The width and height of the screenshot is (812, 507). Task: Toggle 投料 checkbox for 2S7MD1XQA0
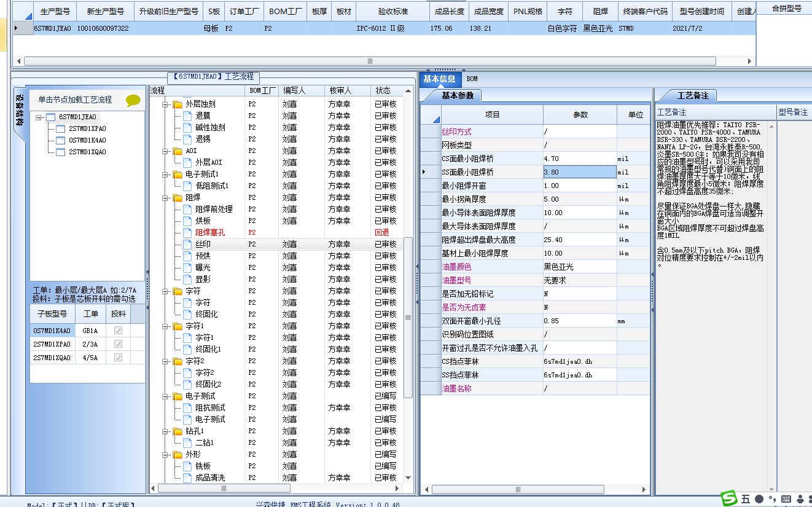point(119,358)
